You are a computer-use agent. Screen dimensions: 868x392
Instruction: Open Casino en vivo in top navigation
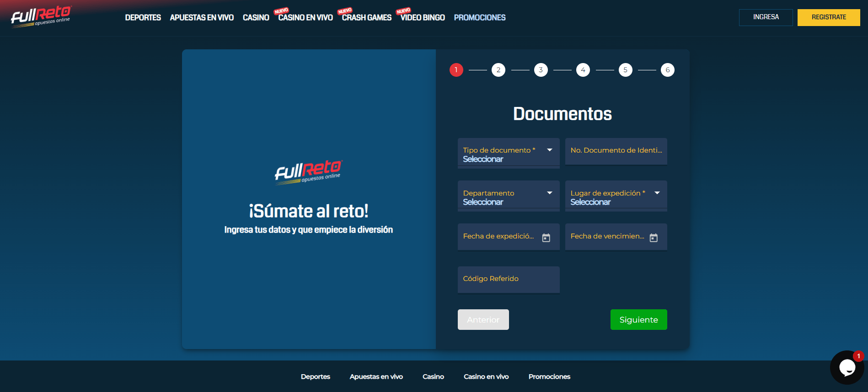tap(305, 17)
